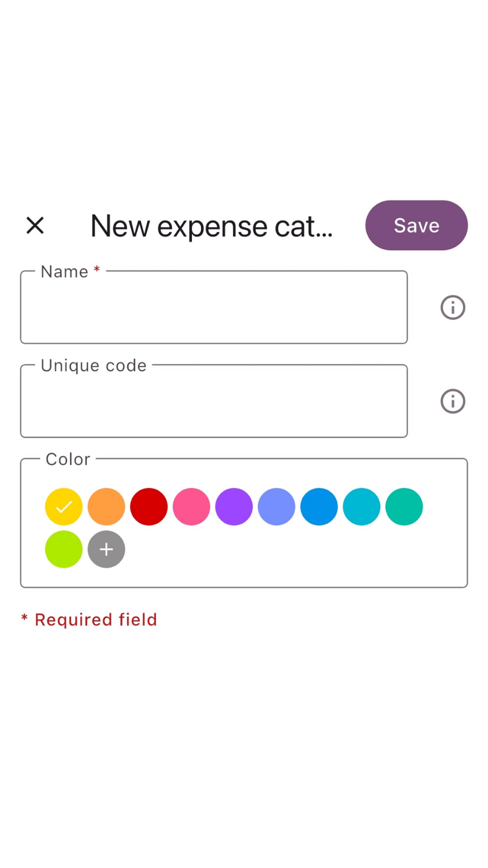
Task: Click the "Required field" note text
Action: tap(95, 620)
